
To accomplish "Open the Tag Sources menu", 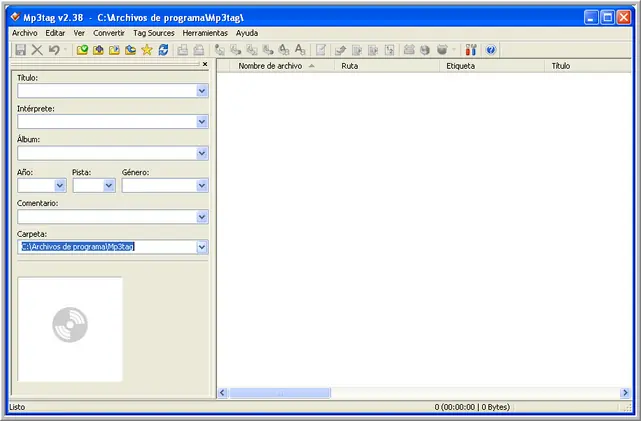I will 154,33.
